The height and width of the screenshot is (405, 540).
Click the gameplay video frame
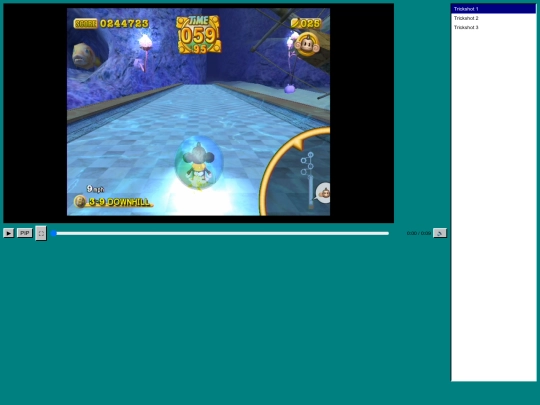click(x=198, y=113)
